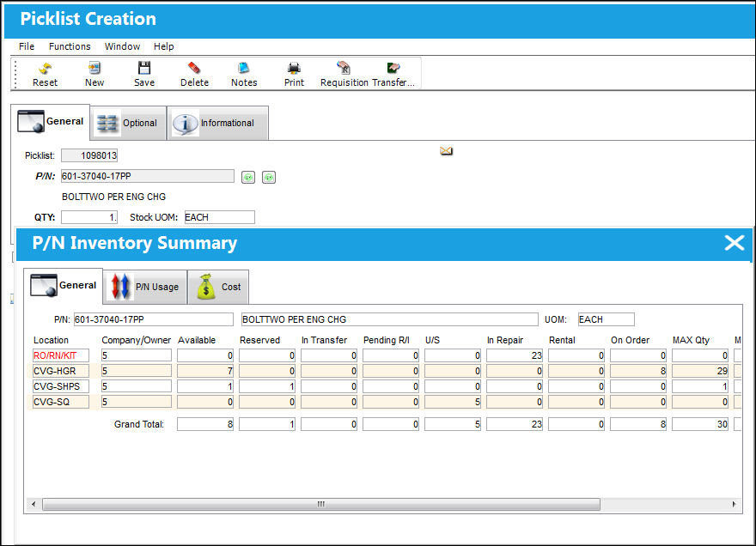The width and height of the screenshot is (756, 546).
Task: Open the Help menu
Action: coord(163,46)
